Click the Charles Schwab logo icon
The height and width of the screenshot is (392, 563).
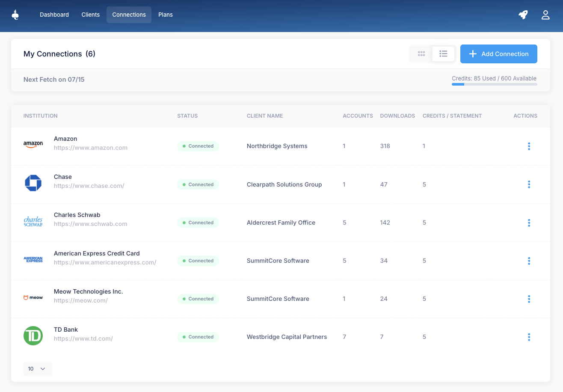(x=33, y=221)
